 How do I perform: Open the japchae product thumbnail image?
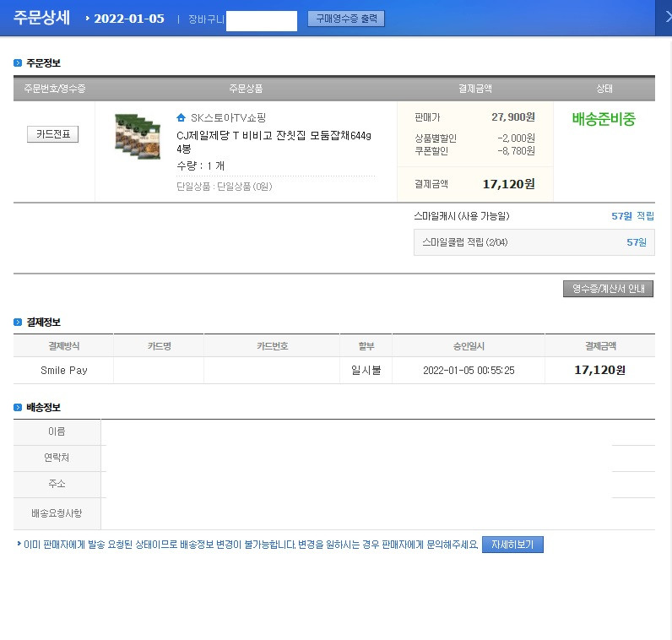click(x=138, y=136)
